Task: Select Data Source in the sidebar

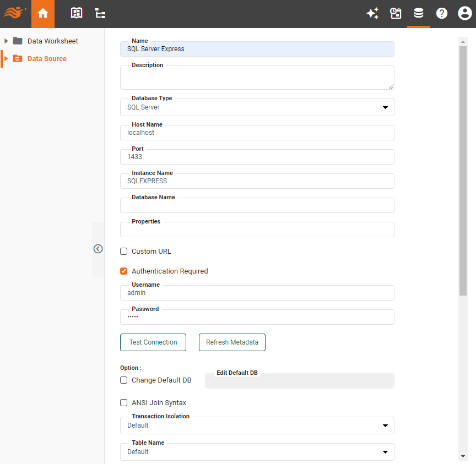Action: pyautogui.click(x=46, y=58)
